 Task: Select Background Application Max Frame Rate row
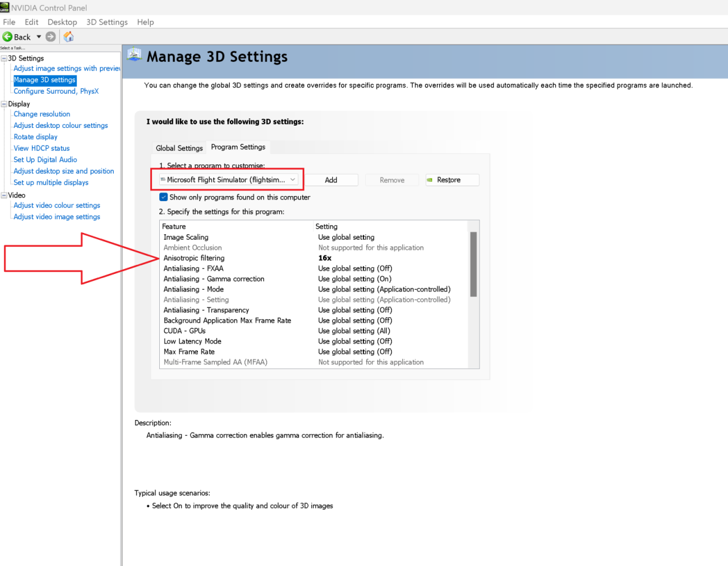pyautogui.click(x=314, y=321)
